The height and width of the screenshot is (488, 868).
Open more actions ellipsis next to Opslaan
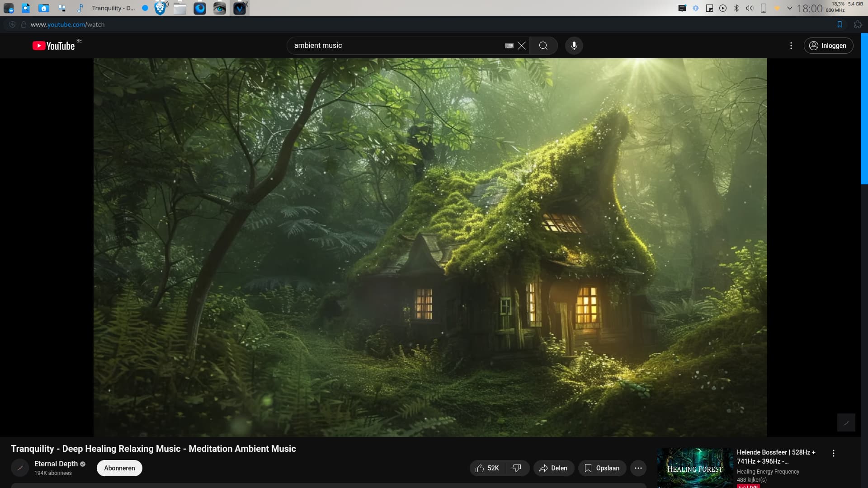[x=638, y=468]
